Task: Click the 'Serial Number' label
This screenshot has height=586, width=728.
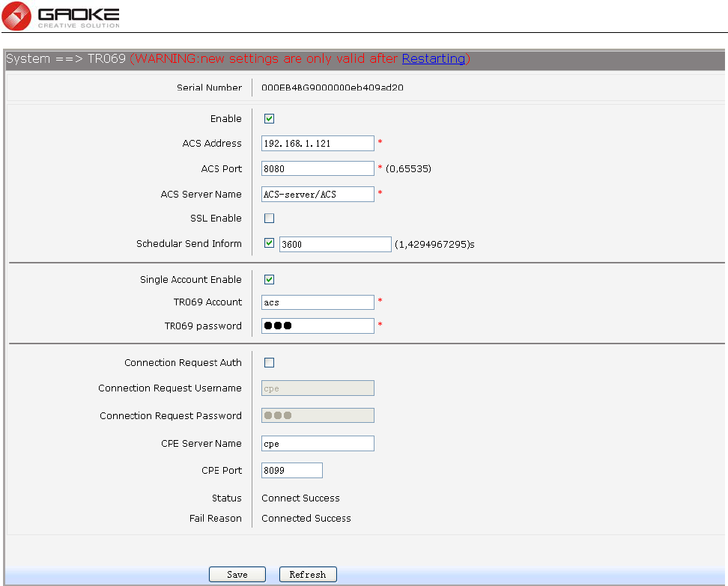Action: click(x=210, y=88)
